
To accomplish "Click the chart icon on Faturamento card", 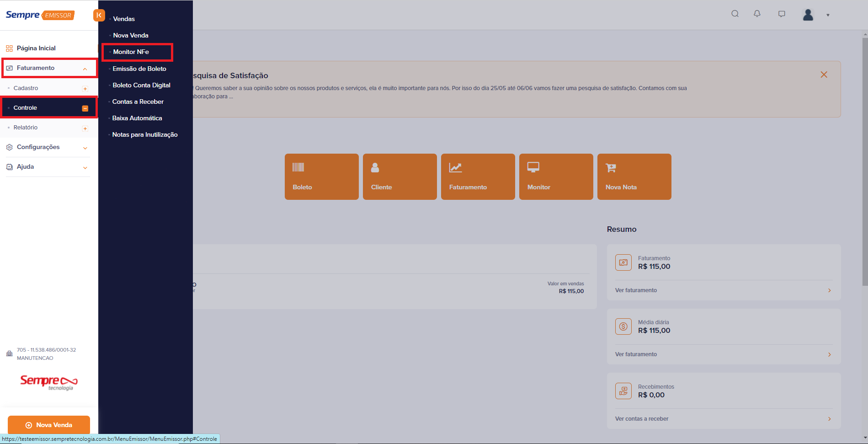I will [455, 167].
